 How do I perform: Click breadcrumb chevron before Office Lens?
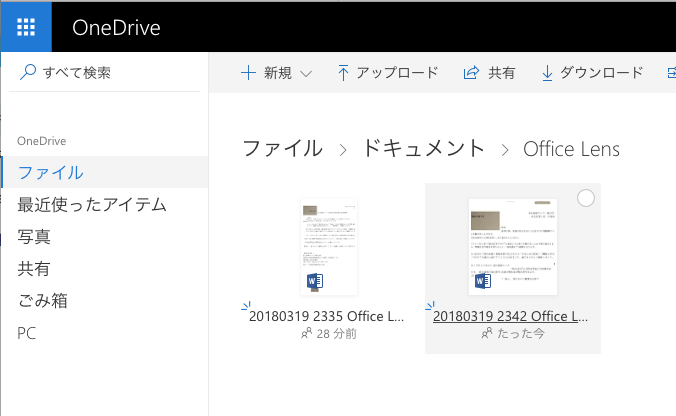pos(505,150)
